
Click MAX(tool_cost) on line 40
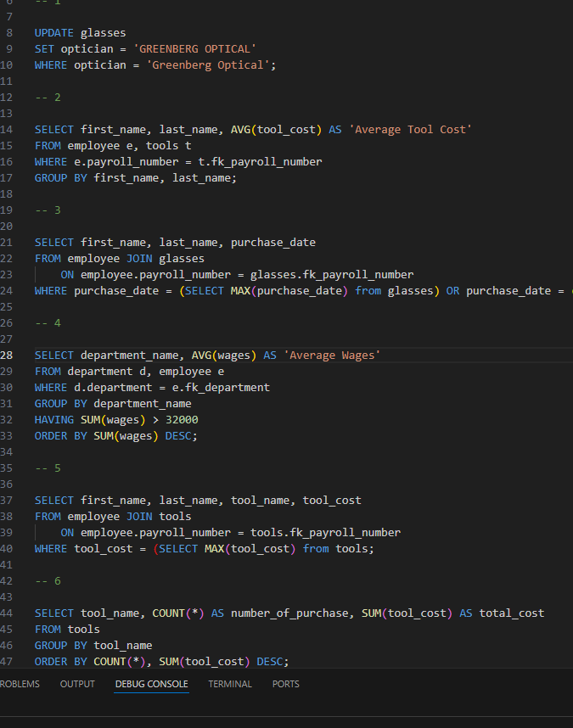[250, 549]
